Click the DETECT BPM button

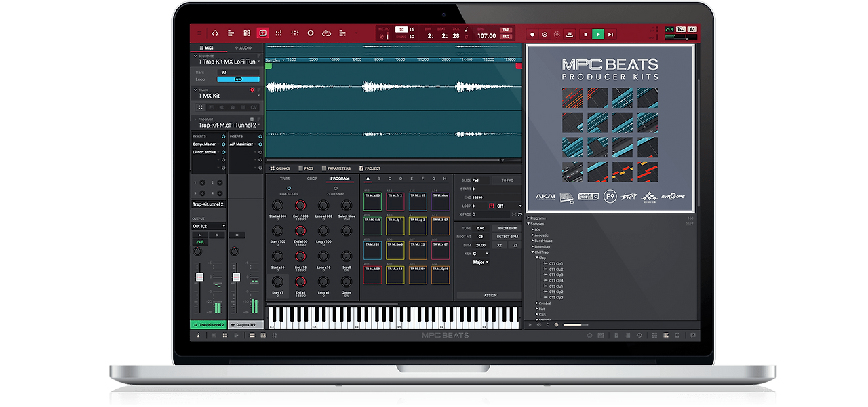point(507,236)
